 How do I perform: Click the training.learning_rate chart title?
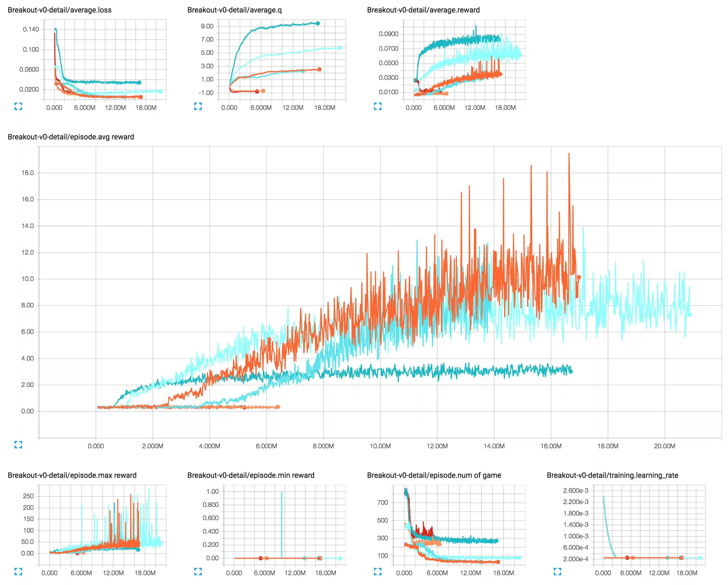[x=612, y=475]
